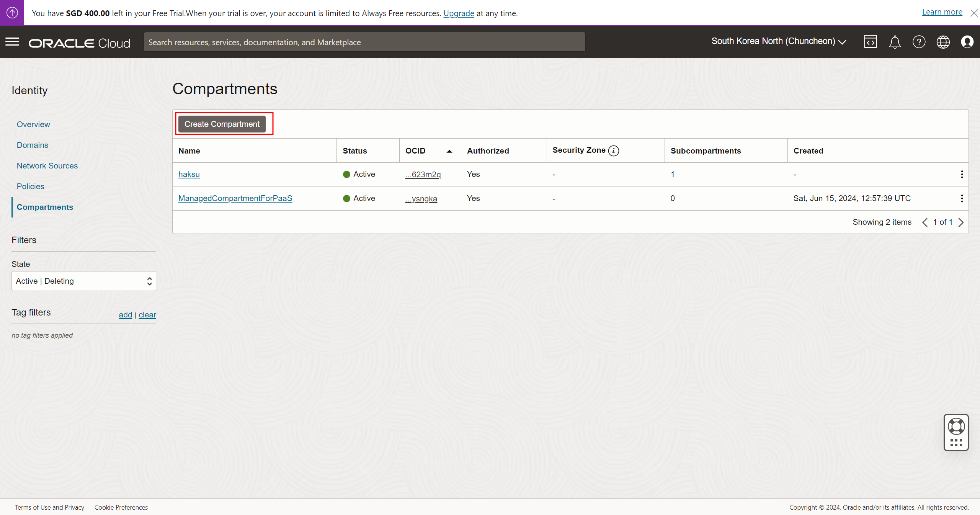Open actions menu for ManagedCompartmentForPaaS row
Screen dimensions: 980x515
[x=962, y=198]
